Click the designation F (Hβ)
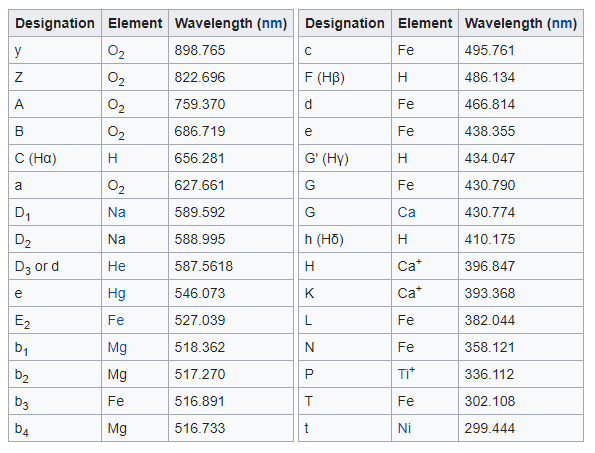This screenshot has height=453, width=595. [x=324, y=78]
